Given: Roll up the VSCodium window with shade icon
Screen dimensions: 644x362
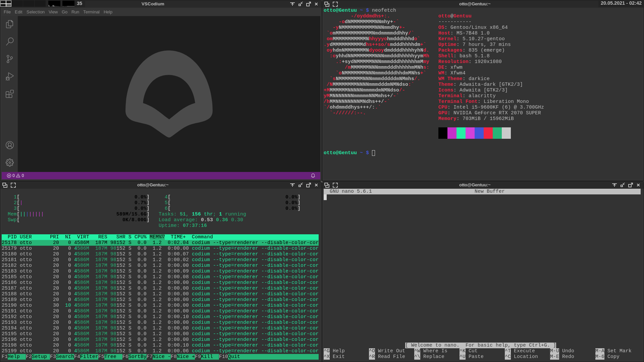Looking at the screenshot, I should [292, 4].
